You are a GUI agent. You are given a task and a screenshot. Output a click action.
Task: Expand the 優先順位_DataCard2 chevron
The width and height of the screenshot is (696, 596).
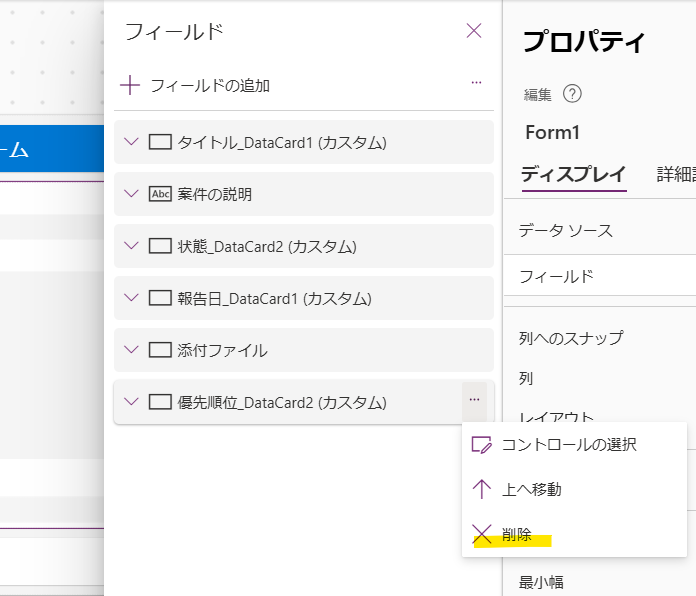tap(131, 402)
